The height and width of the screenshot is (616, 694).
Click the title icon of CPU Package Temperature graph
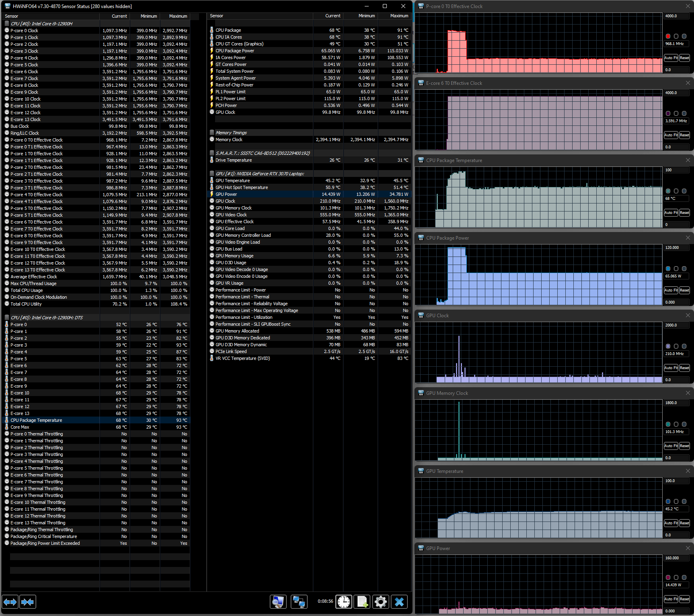point(421,160)
